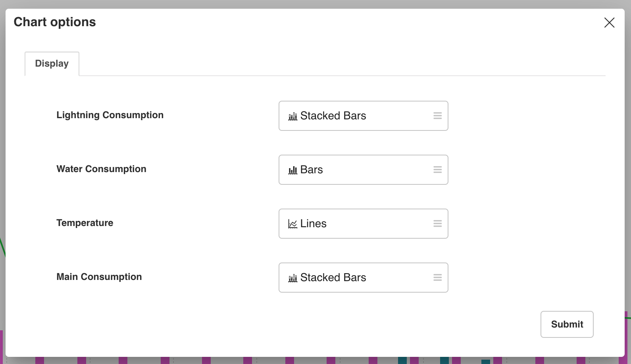Click hamburger menu icon in Temperature selector

pos(437,224)
